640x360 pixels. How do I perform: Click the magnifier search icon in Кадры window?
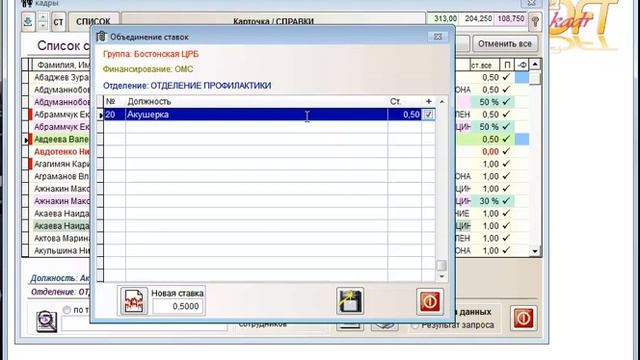46,320
